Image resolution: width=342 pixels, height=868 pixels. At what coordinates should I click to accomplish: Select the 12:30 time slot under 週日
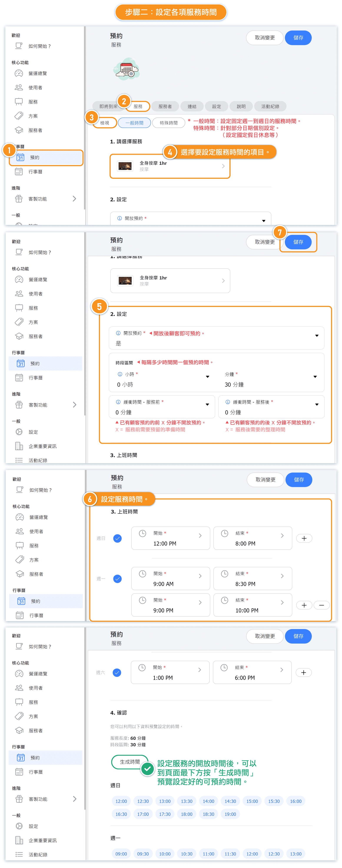[143, 801]
